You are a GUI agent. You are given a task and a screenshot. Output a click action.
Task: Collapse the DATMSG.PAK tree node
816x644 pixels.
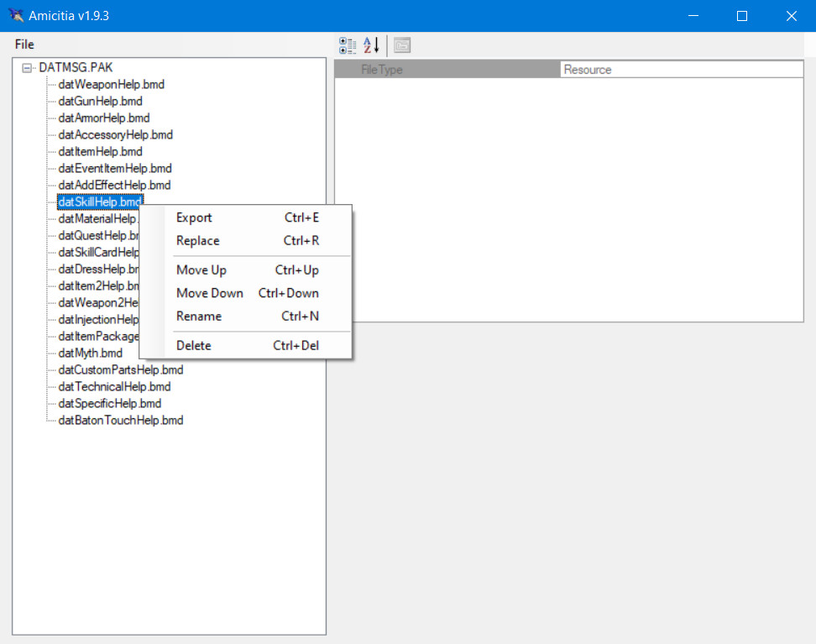(x=27, y=68)
